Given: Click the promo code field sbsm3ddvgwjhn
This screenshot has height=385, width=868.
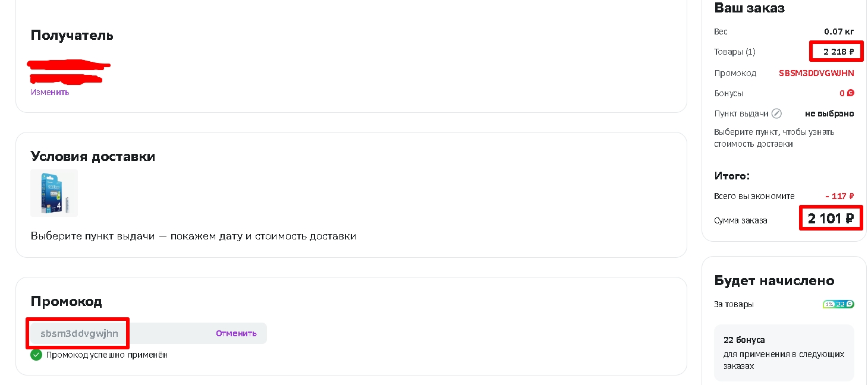Looking at the screenshot, I should [x=147, y=333].
